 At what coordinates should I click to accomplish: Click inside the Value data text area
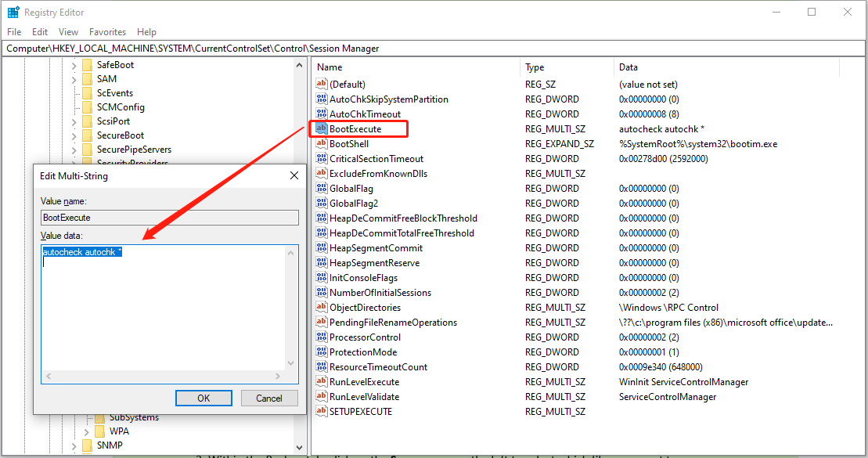tap(164, 313)
